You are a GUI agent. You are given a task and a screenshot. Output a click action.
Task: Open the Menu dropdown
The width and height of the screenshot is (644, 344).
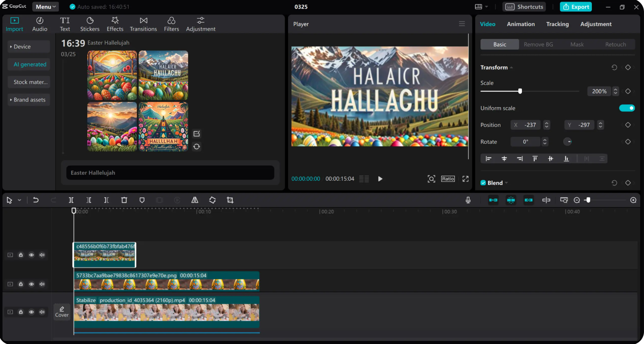coord(45,7)
